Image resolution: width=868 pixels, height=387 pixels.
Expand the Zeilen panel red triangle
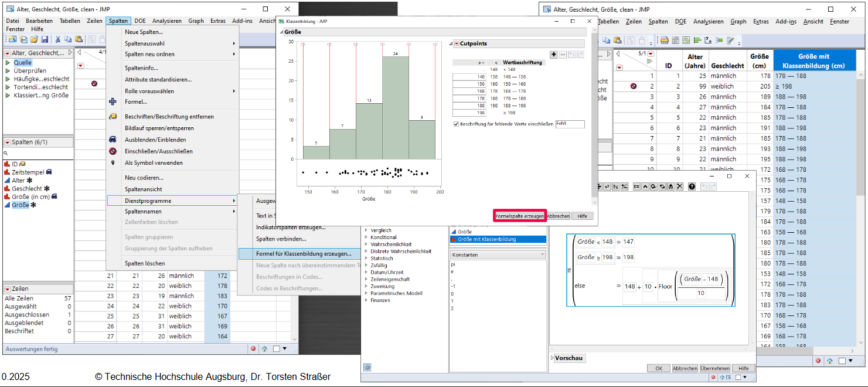[8, 288]
